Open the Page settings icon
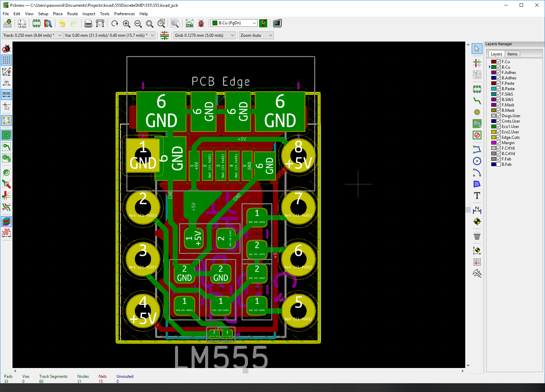The height and width of the screenshot is (392, 545). 22,23
